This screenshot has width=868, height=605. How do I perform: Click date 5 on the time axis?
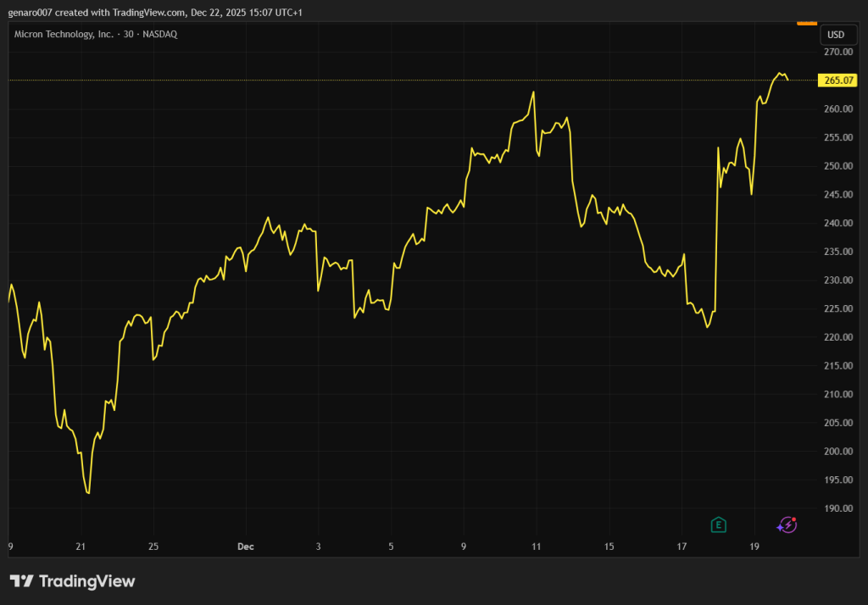pos(391,547)
